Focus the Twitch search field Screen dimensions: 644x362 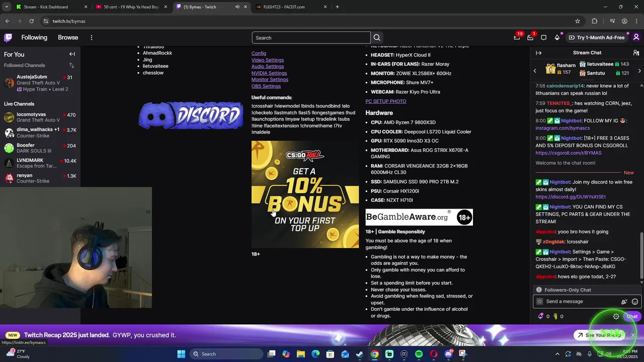pos(311,38)
